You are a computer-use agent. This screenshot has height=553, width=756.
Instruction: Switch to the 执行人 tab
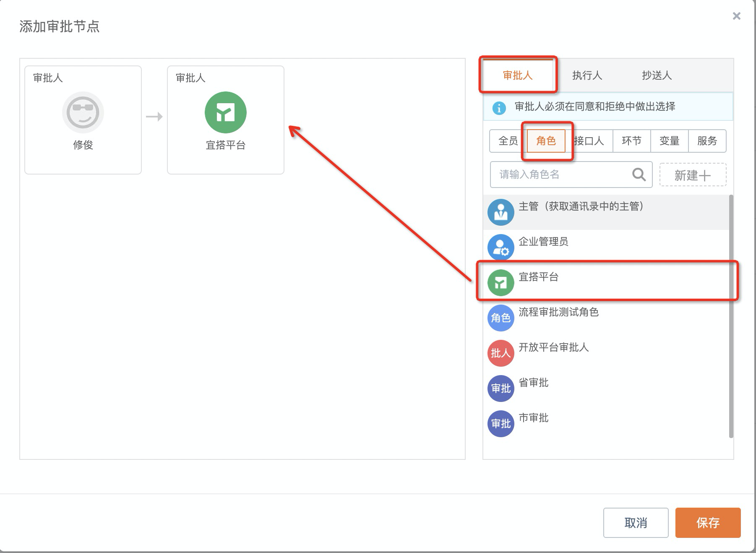587,76
